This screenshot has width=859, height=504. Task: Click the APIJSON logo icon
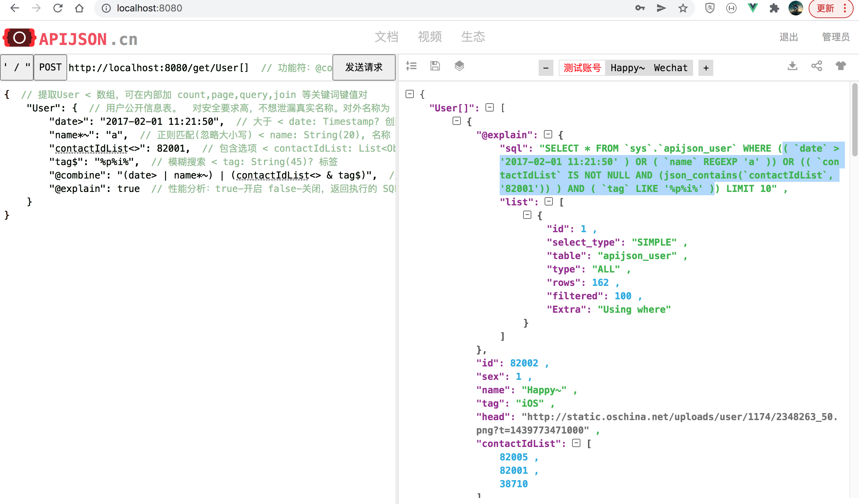click(x=19, y=38)
